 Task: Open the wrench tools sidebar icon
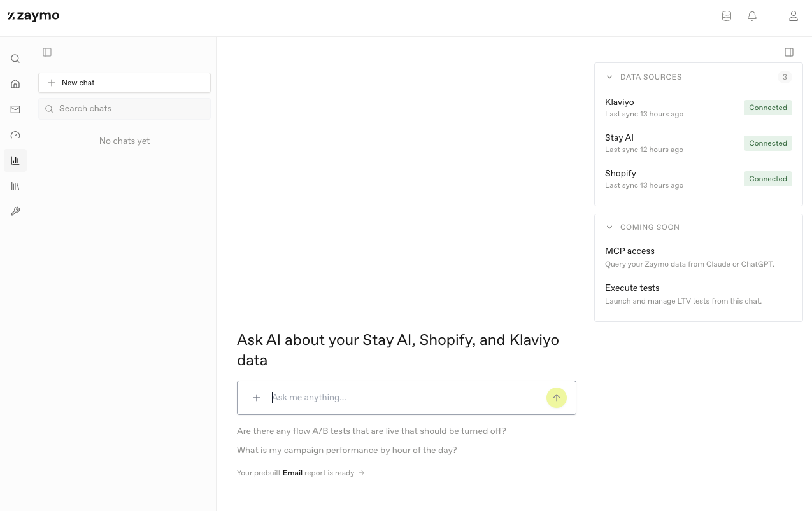15,211
